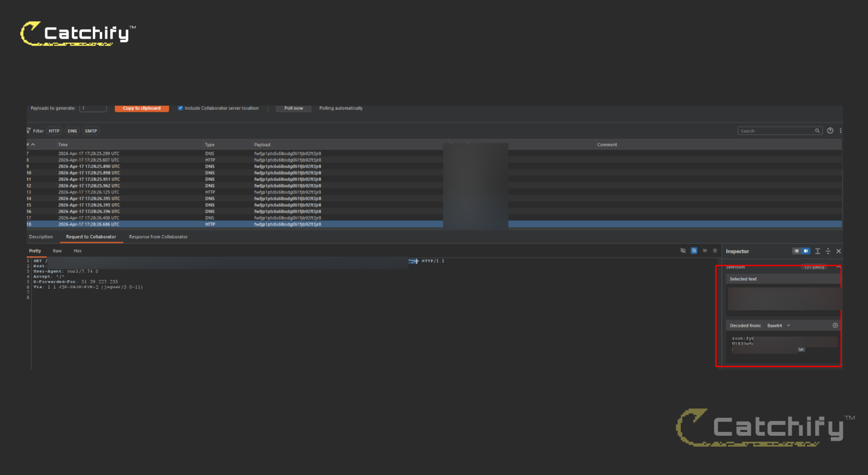Toggle Include Collaborator server location checkbox
The height and width of the screenshot is (475, 868).
click(x=180, y=108)
